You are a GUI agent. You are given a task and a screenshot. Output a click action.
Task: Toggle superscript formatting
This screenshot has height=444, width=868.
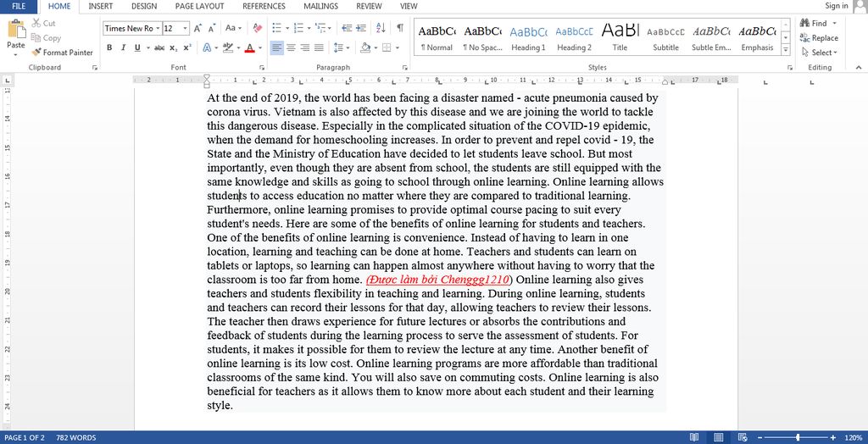[x=187, y=47]
